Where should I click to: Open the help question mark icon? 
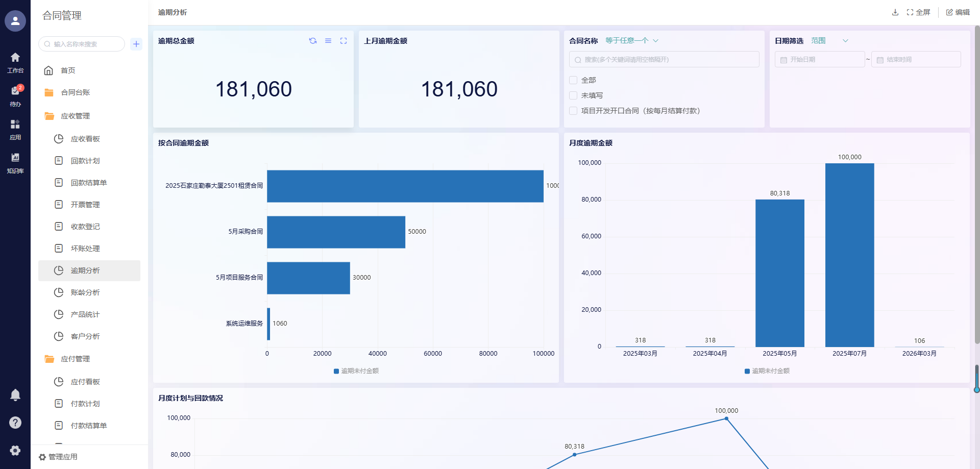click(15, 423)
